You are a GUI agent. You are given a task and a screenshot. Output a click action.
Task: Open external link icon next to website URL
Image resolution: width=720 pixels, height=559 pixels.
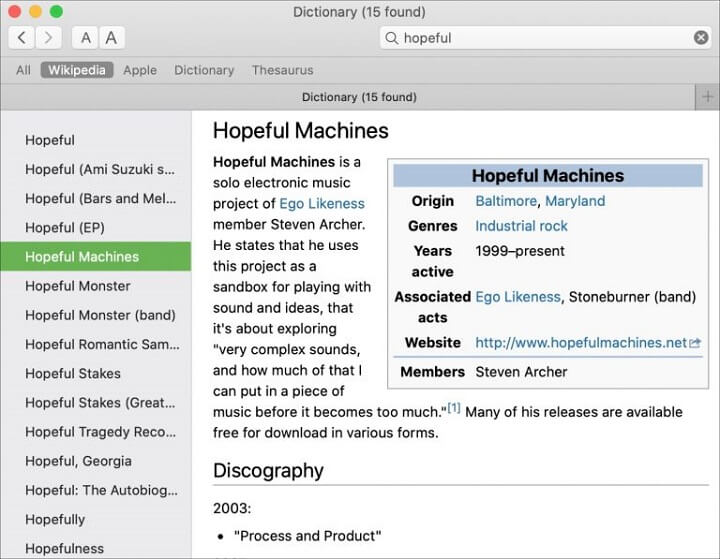[x=695, y=343]
